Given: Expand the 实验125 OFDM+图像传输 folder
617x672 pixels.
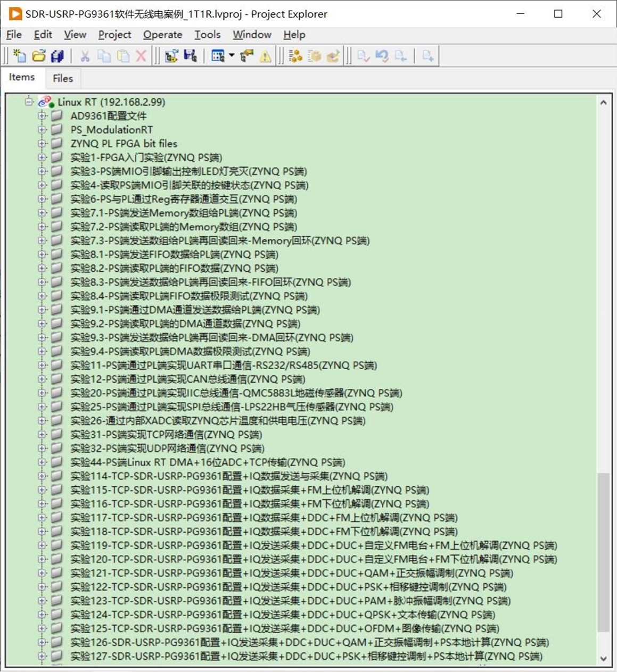Looking at the screenshot, I should [x=43, y=627].
